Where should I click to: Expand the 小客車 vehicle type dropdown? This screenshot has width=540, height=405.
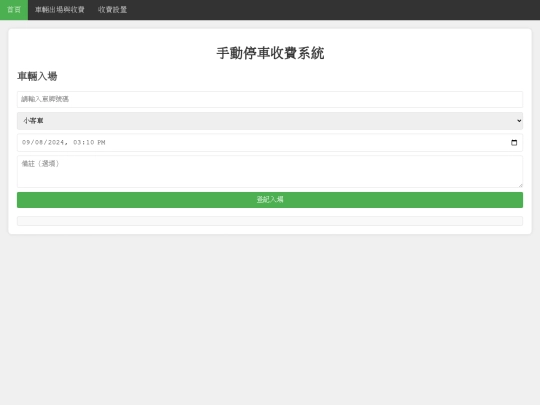coord(270,121)
